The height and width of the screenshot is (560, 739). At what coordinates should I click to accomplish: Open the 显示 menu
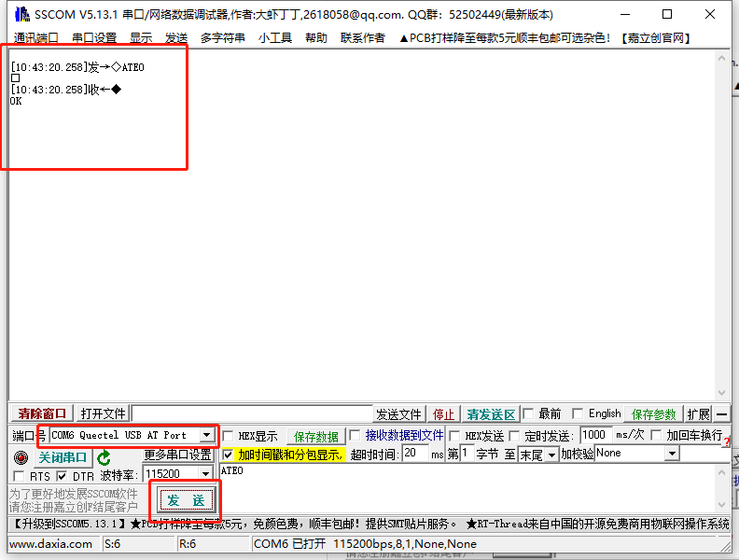click(x=141, y=37)
